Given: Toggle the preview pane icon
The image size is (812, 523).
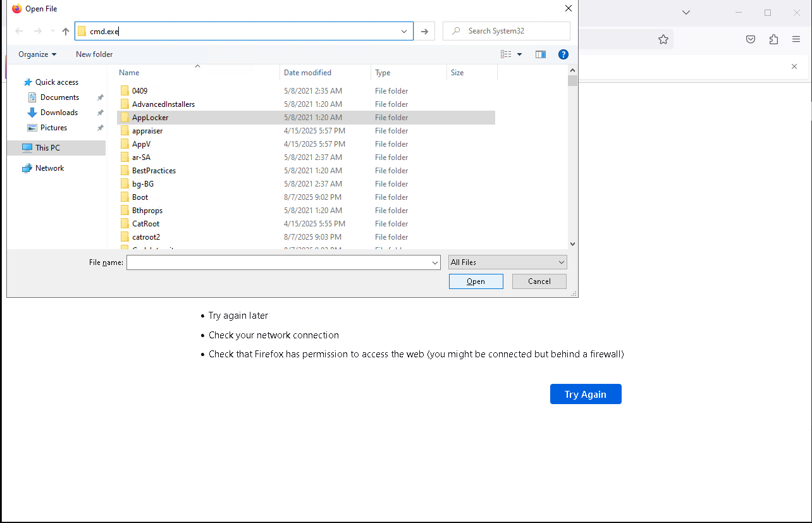Looking at the screenshot, I should [540, 54].
